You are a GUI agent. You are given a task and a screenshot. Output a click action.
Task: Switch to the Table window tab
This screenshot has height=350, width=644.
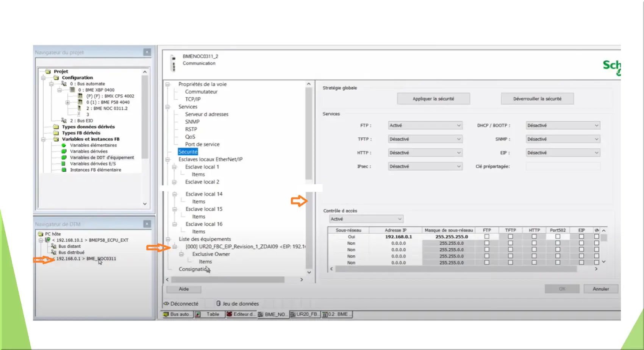209,314
